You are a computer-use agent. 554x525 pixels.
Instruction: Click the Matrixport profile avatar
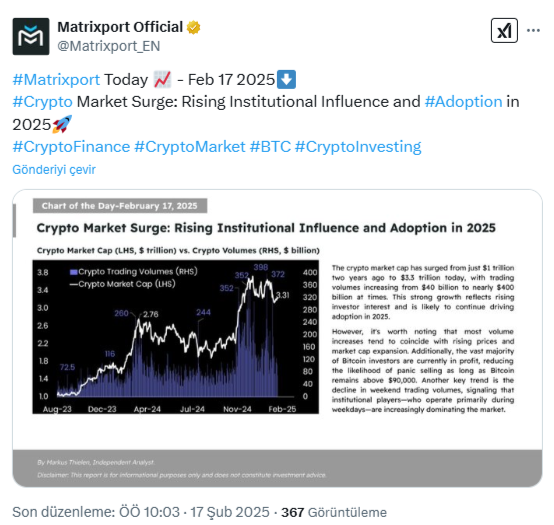pyautogui.click(x=31, y=36)
